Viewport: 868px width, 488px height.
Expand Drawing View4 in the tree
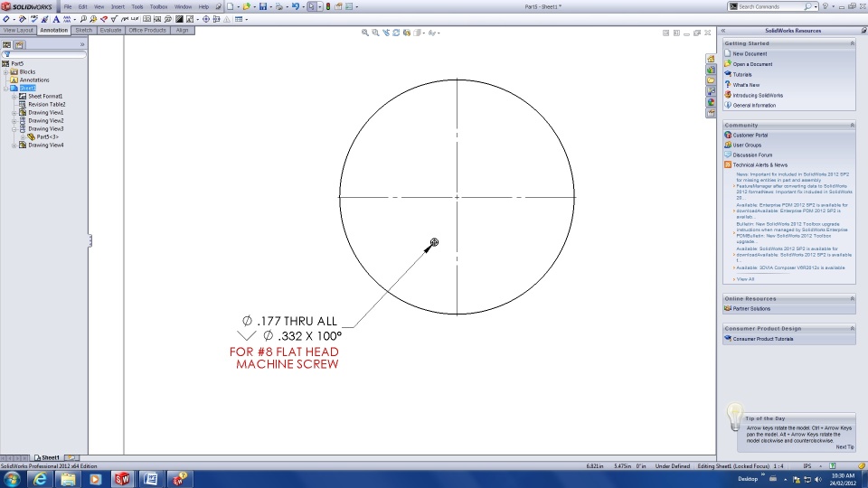[14, 145]
